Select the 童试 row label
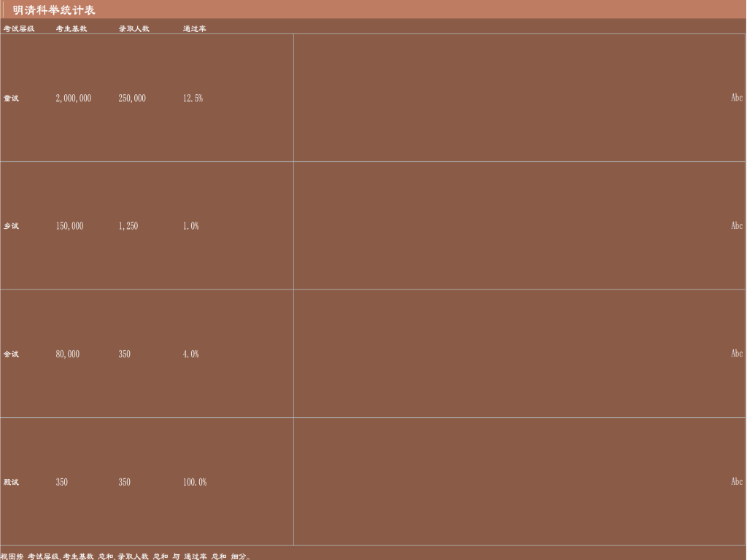Image resolution: width=747 pixels, height=560 pixels. tap(11, 98)
